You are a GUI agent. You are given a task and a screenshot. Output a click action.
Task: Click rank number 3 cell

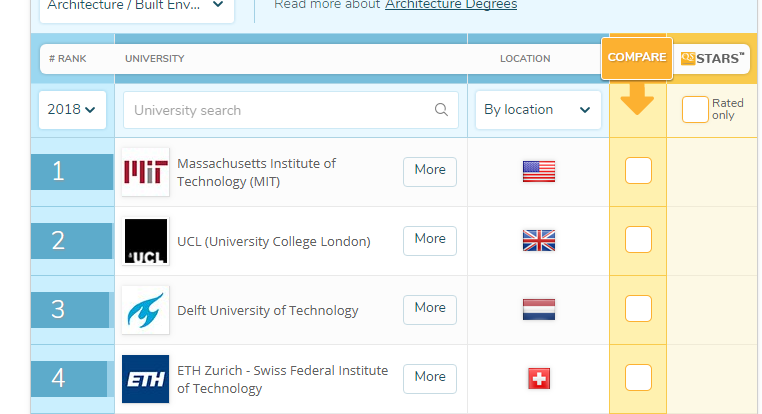click(x=70, y=310)
